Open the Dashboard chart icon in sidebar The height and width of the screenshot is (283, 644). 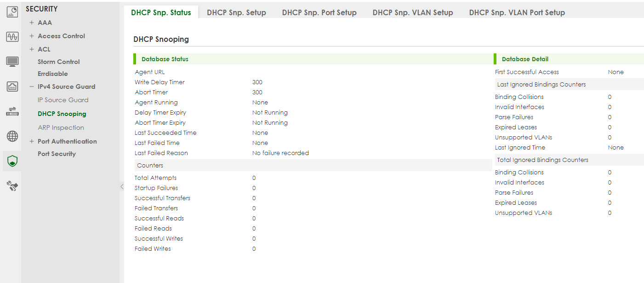(12, 12)
